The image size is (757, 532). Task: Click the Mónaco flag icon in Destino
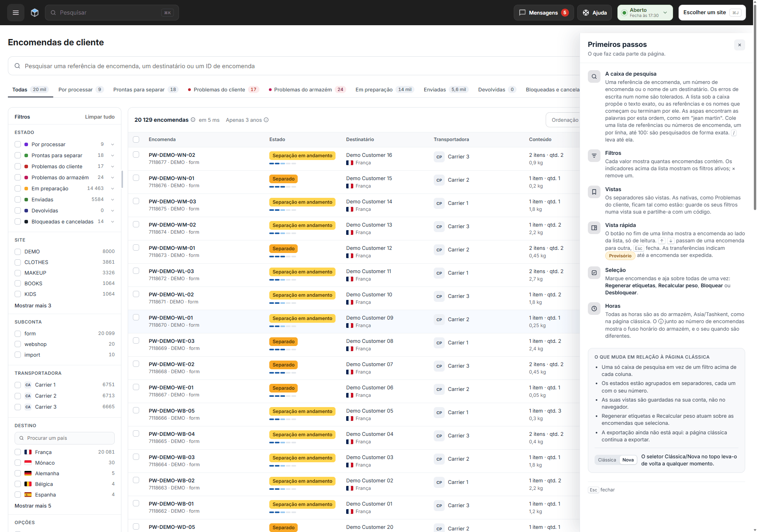click(28, 463)
